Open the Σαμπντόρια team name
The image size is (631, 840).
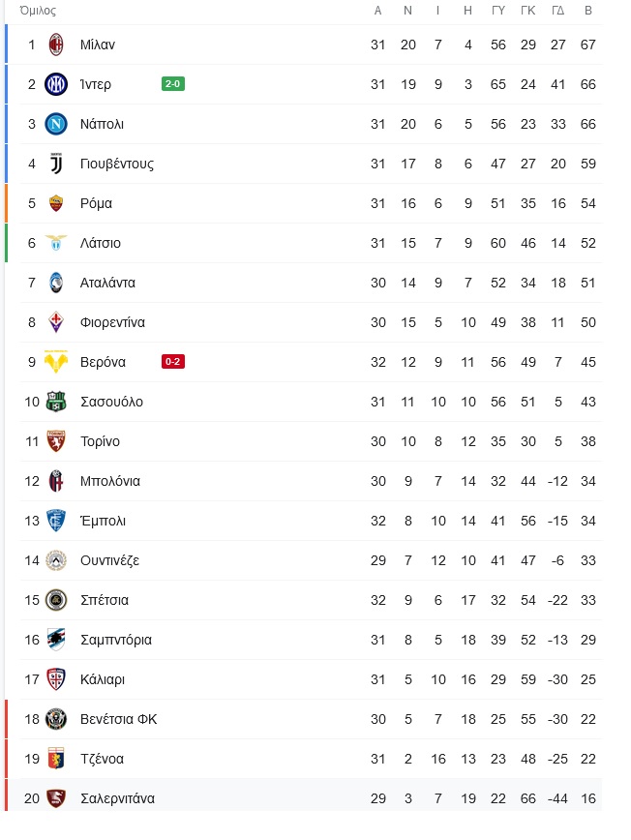(x=116, y=640)
